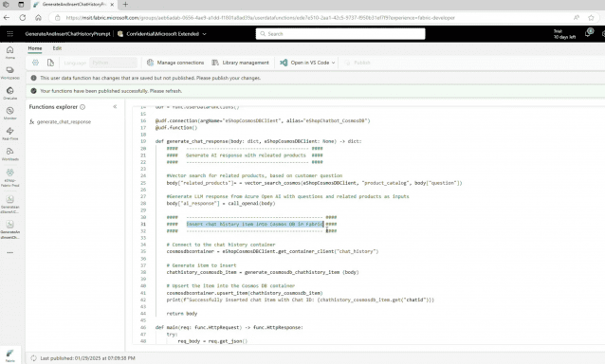Viewport: 605px width, 364px height.
Task: Collapse the Functions explorer panel
Action: (115, 107)
